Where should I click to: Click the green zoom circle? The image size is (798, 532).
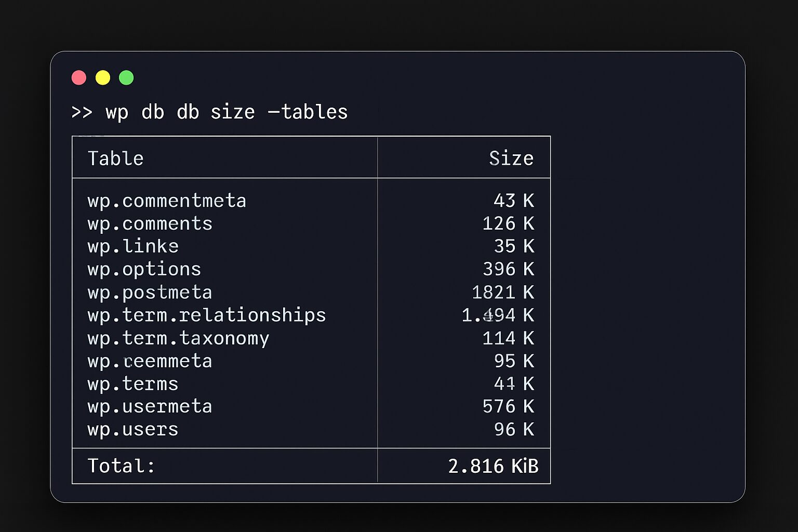pyautogui.click(x=126, y=77)
